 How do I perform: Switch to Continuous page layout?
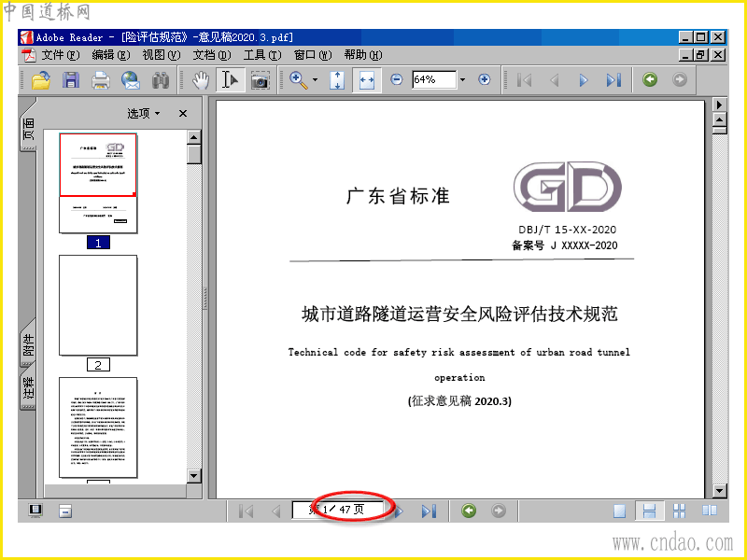click(649, 511)
